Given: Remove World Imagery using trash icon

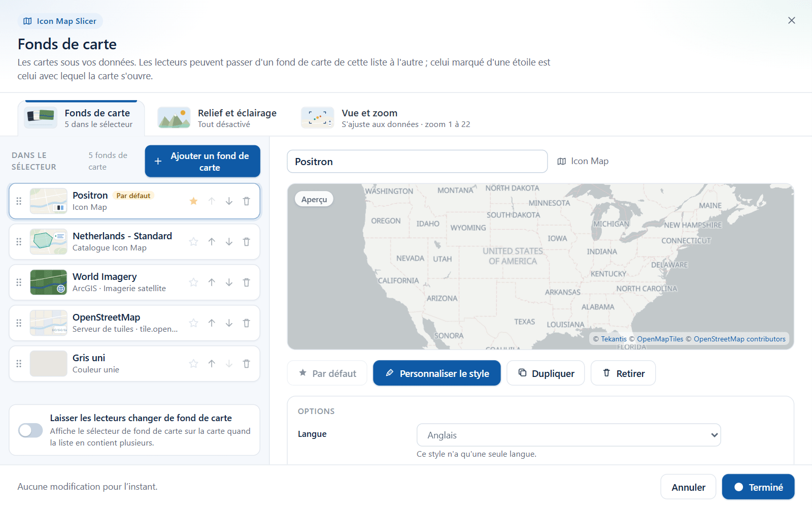Looking at the screenshot, I should point(246,282).
